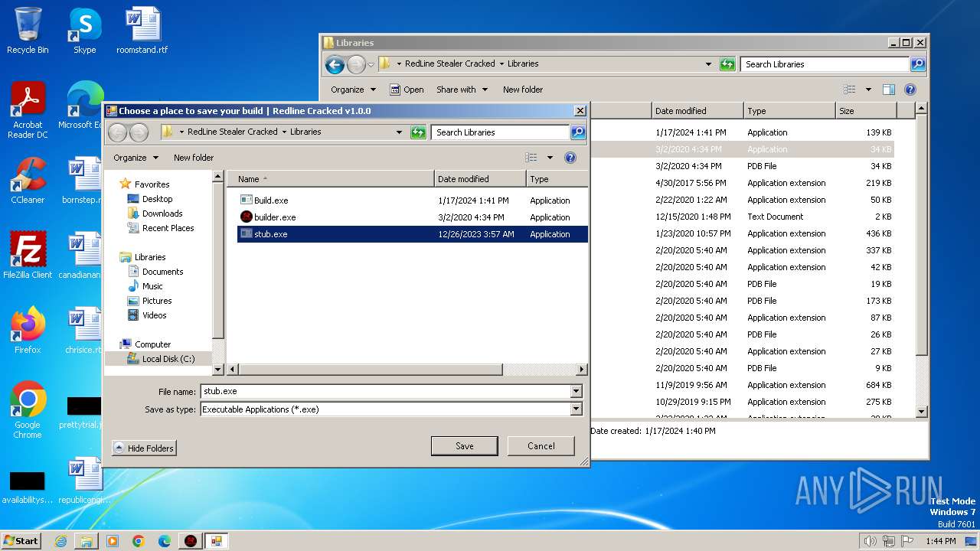The width and height of the screenshot is (980, 551).
Task: Click vertical scrollbar in Libraries window
Action: (x=922, y=235)
